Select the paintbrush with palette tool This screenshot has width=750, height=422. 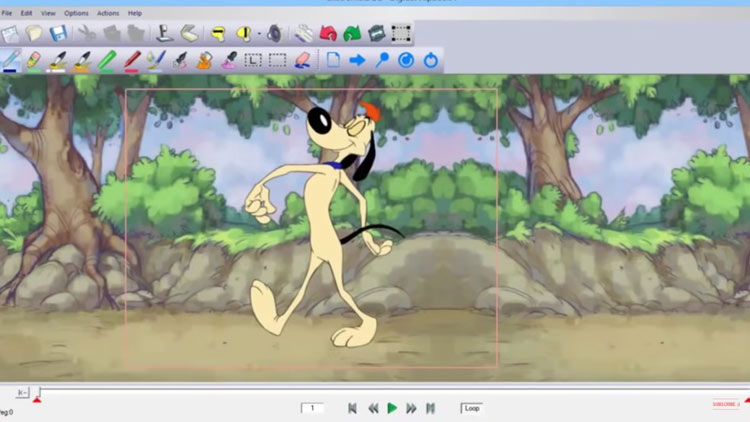point(156,61)
